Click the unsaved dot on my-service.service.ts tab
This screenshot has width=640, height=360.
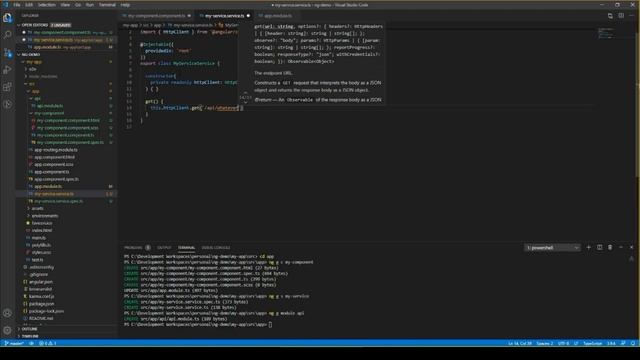tap(248, 16)
